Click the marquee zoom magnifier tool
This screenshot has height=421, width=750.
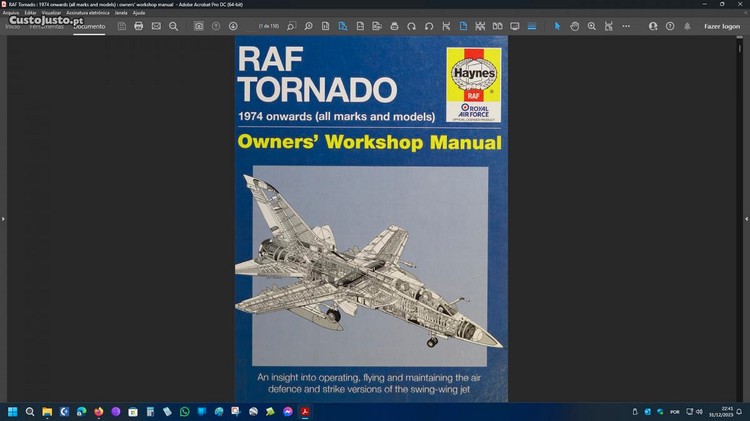pyautogui.click(x=592, y=26)
